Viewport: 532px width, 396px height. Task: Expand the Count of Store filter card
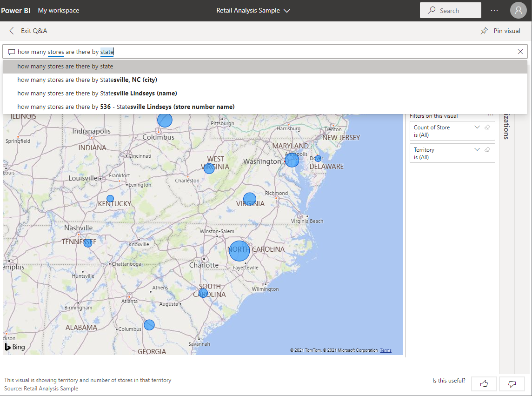coord(477,127)
